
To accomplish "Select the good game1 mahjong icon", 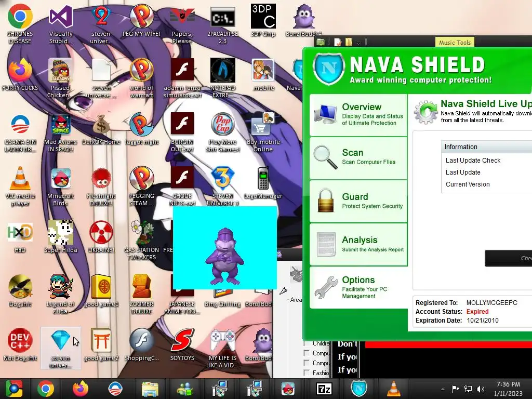I will pos(101,290).
